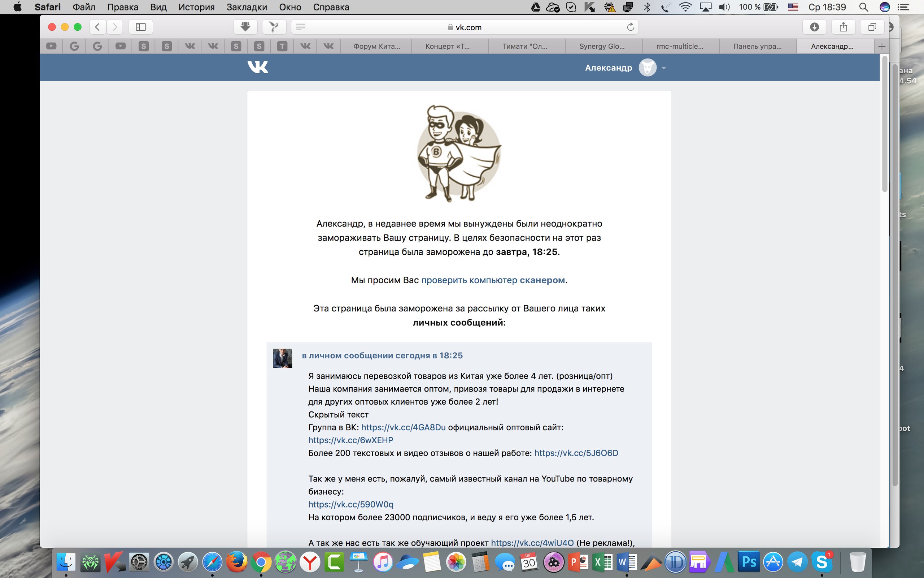Open a new tab with plus button
The height and width of the screenshot is (578, 924).
pyautogui.click(x=882, y=47)
